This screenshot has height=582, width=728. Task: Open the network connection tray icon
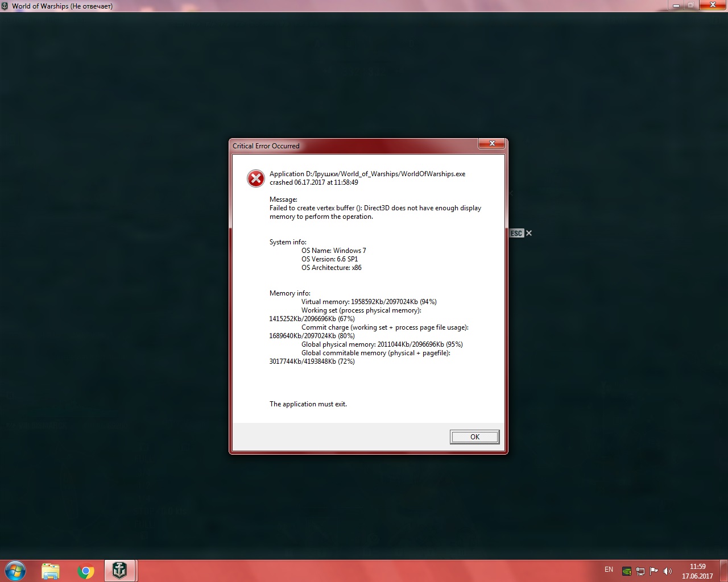point(640,571)
